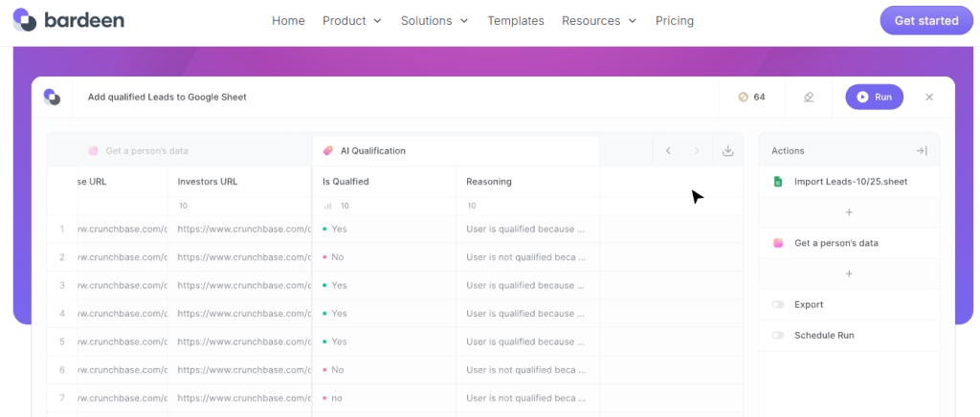Click the Google Sheets icon beside Import Leads
This screenshot has width=980, height=417.
[x=777, y=182]
